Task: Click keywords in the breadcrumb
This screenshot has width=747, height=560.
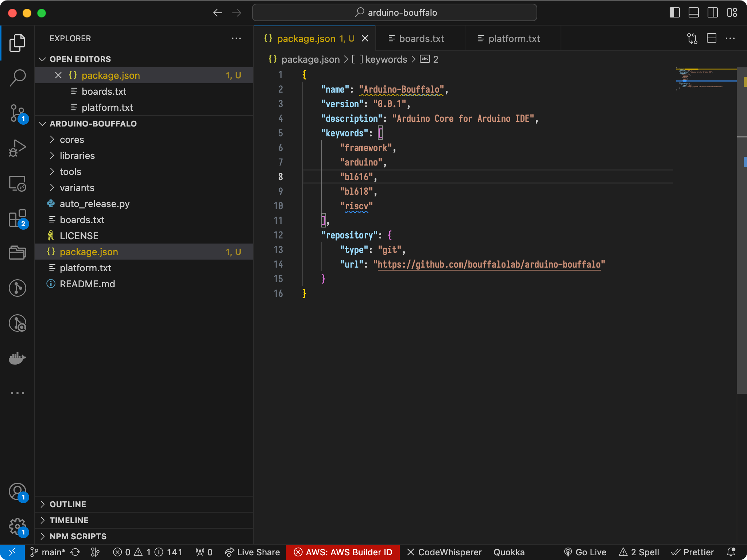Action: pos(386,59)
